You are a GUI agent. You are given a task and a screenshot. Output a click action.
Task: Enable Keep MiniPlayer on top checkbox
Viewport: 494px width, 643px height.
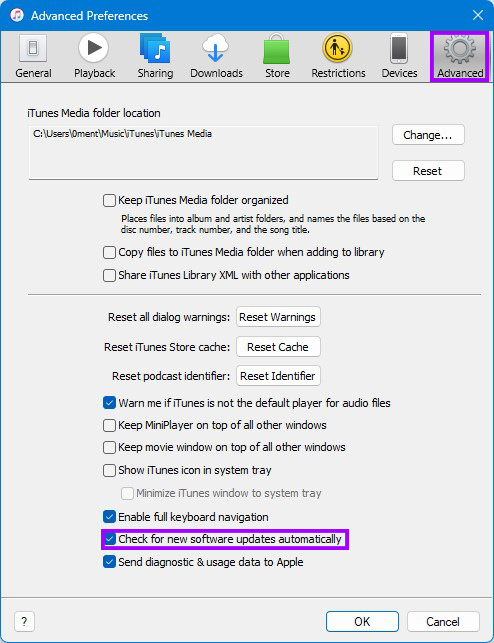109,425
